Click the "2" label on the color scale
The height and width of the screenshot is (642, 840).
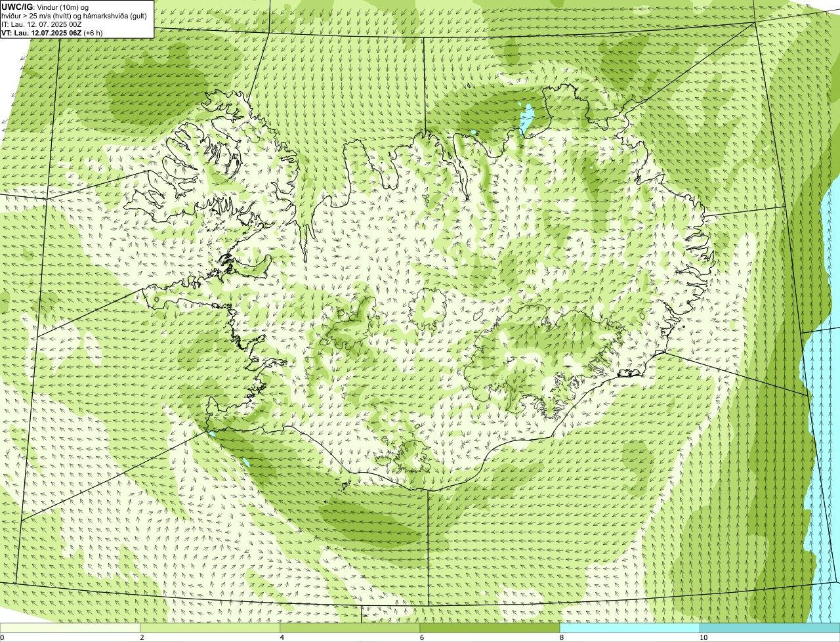click(x=142, y=637)
